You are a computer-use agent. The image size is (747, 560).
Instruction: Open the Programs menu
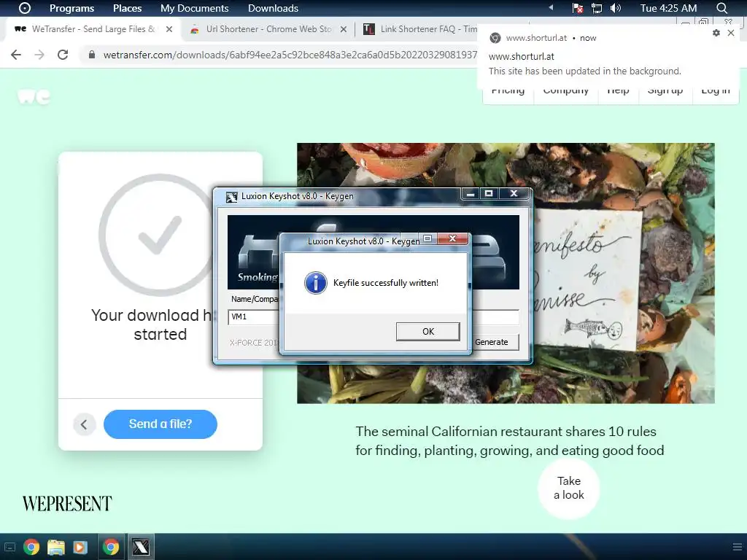(x=72, y=8)
